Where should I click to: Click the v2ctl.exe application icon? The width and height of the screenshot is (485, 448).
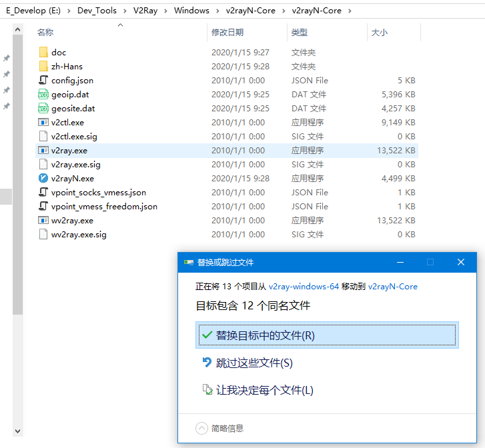point(43,122)
